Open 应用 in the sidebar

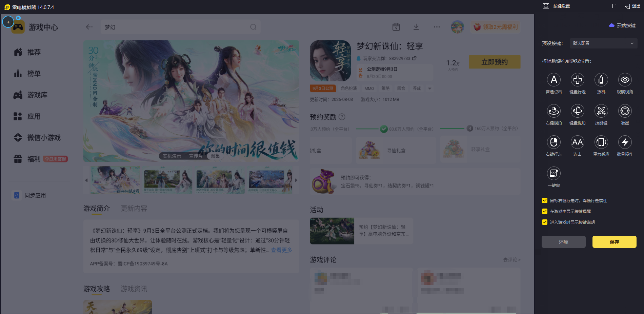[27, 116]
